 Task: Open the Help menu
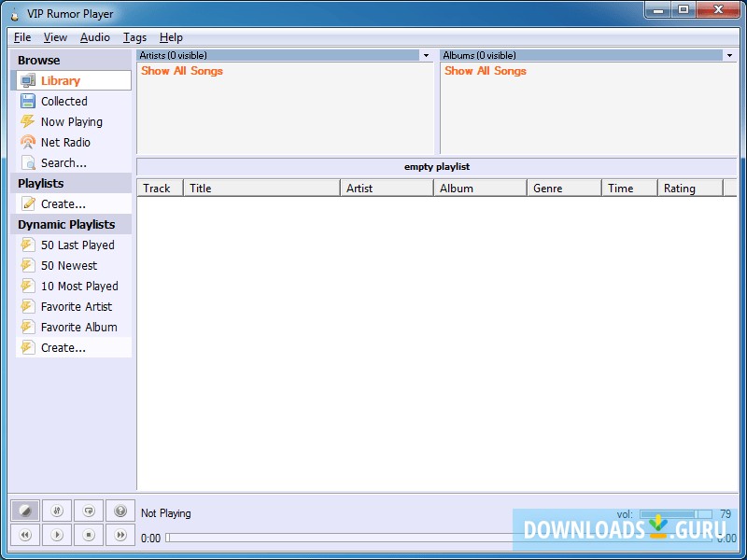coord(171,37)
